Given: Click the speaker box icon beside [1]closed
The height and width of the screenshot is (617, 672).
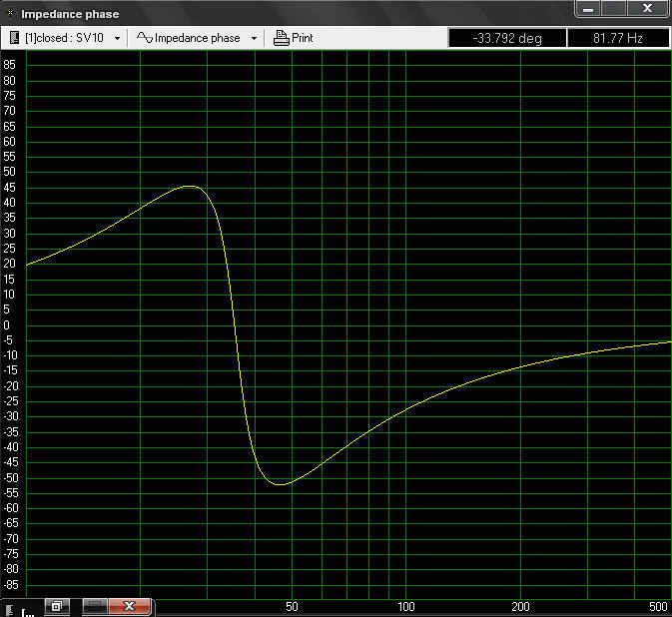Looking at the screenshot, I should click(x=14, y=38).
